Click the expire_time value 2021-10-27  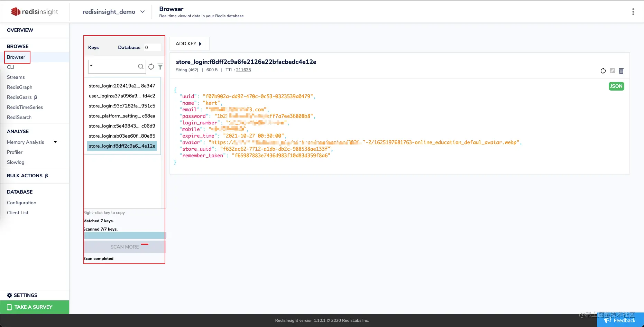(253, 136)
